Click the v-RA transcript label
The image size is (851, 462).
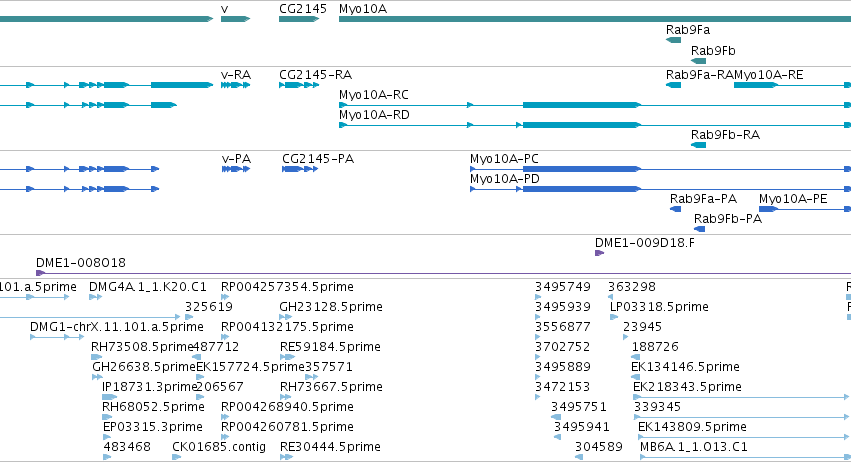236,75
